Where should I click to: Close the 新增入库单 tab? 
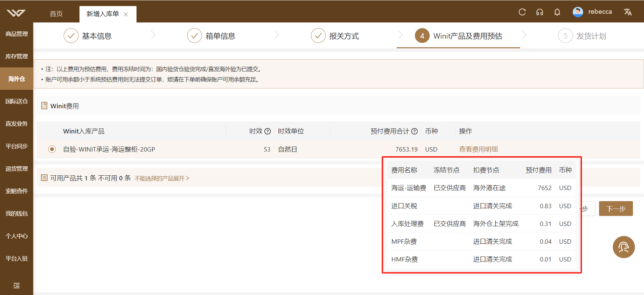126,14
